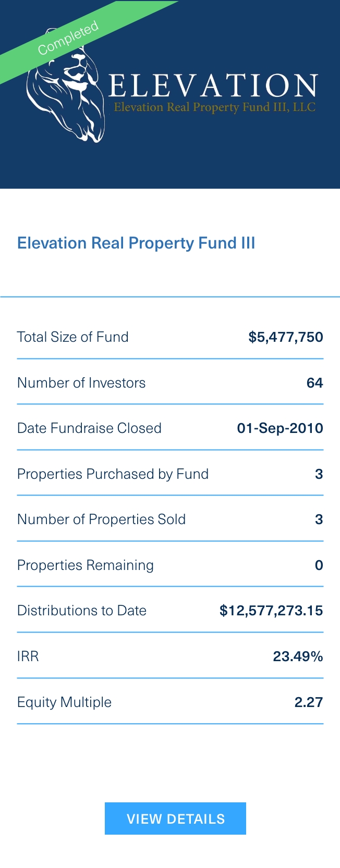
Task: Click the $5,477,750 fund size value
Action: tap(286, 337)
